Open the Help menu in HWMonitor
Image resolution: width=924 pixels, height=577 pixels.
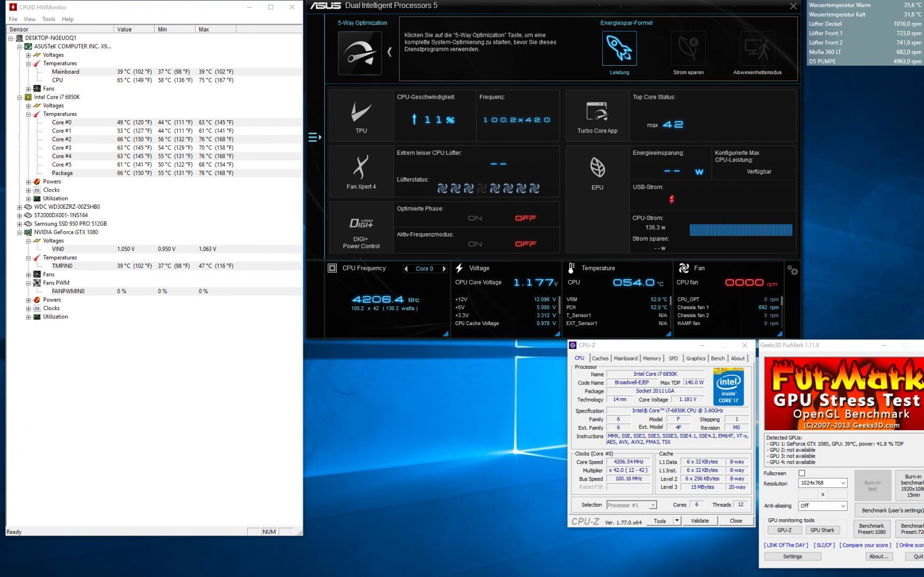(68, 19)
